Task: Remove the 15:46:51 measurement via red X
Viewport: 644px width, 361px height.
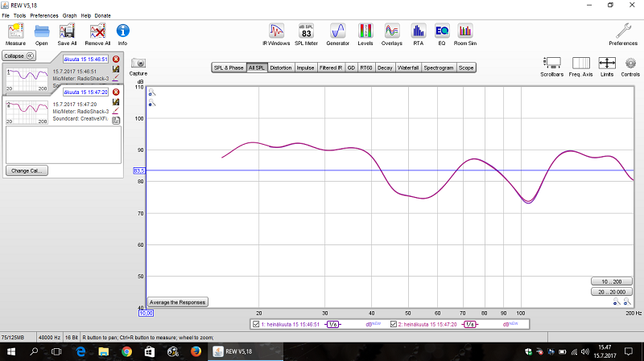Action: [116, 59]
